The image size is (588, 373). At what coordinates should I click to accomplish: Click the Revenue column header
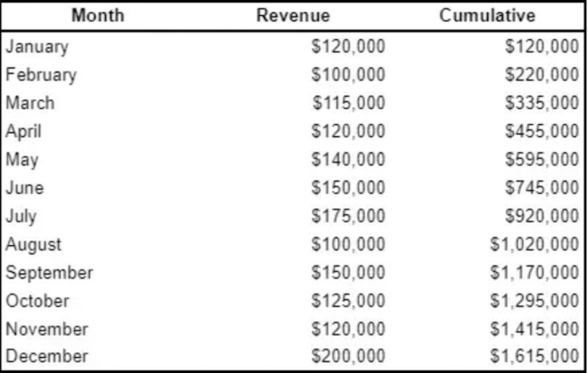point(293,15)
